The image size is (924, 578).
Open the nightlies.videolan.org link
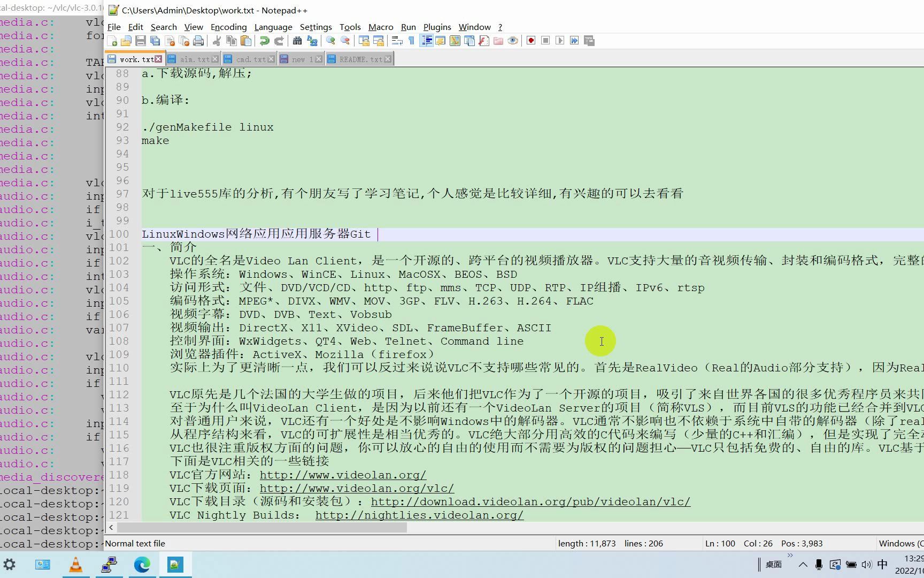point(419,515)
